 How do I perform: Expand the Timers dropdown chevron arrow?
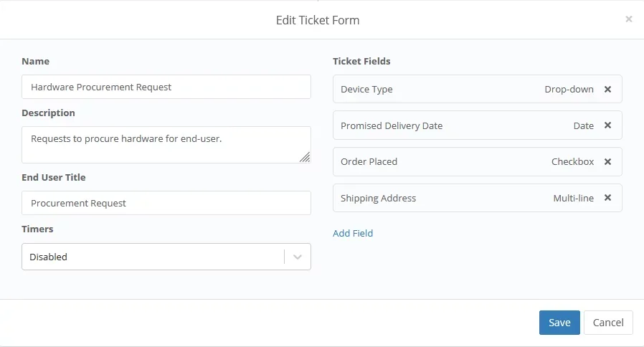(298, 257)
